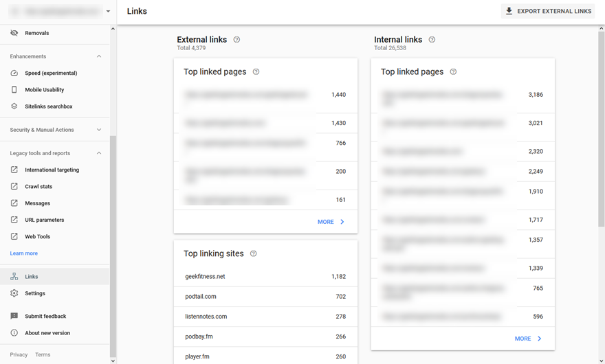The image size is (605, 364).
Task: Expand Security & Manual Actions section
Action: [99, 130]
